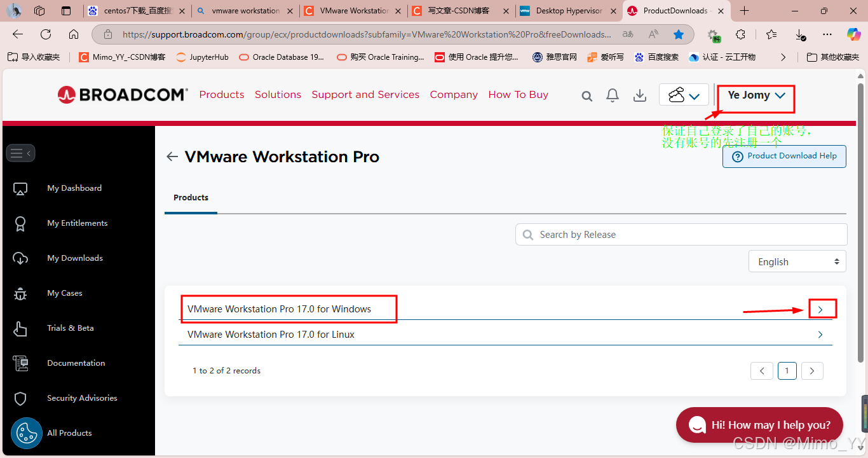Open the English language dropdown
The width and height of the screenshot is (868, 458).
click(x=797, y=261)
